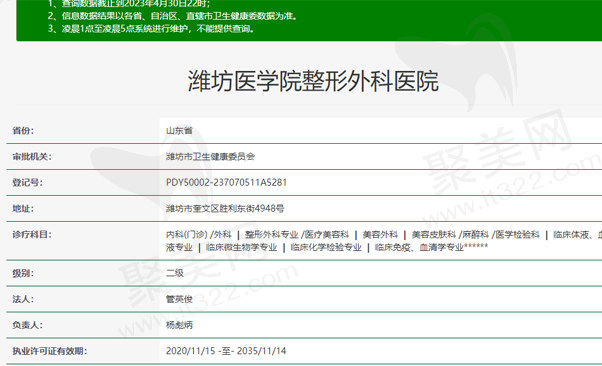602x366 pixels.
Task: Click the hospital title 潍坊医学院整形外科医院
Action: pos(313,81)
